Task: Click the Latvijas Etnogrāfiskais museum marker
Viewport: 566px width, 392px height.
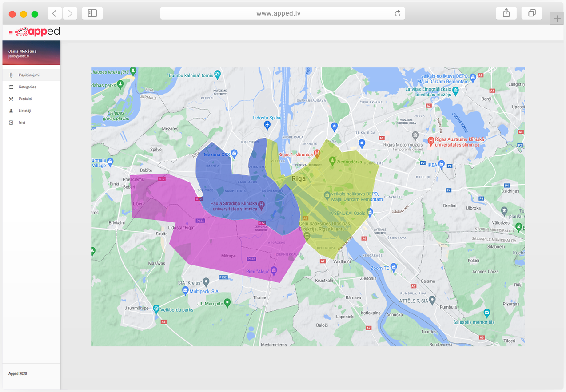Action: (x=455, y=90)
